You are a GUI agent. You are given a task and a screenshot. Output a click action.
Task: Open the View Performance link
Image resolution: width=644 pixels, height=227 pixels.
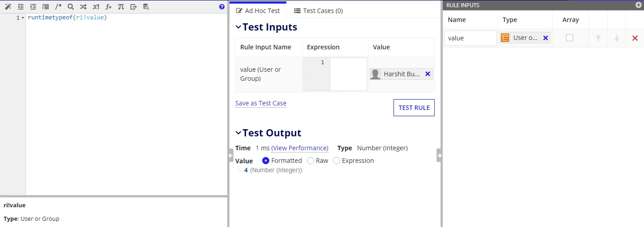tap(300, 148)
